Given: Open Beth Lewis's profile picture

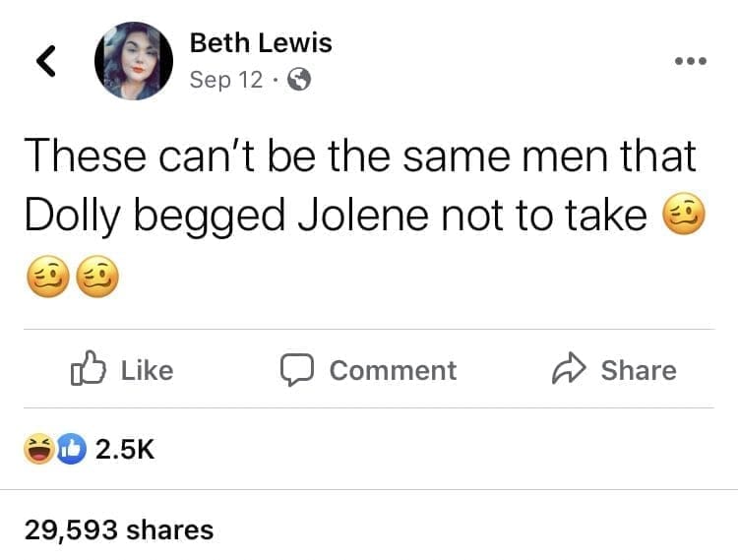Looking at the screenshot, I should (133, 61).
